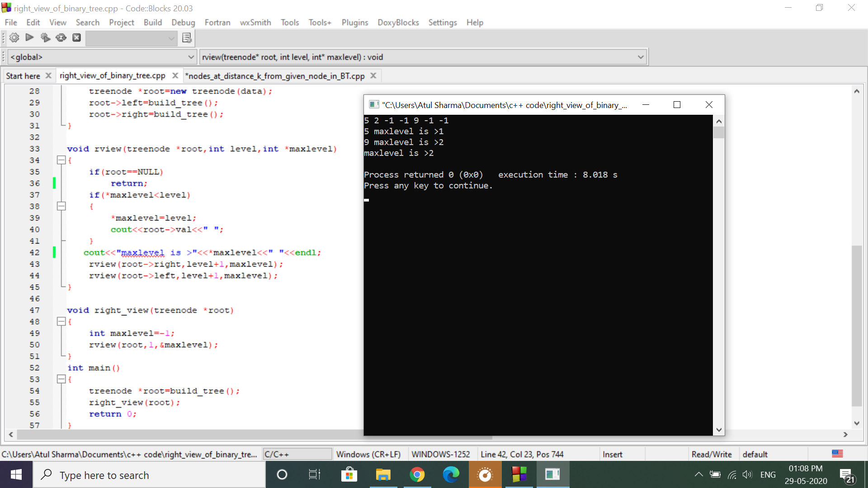Open the Help menu
This screenshot has width=868, height=488.
point(475,22)
